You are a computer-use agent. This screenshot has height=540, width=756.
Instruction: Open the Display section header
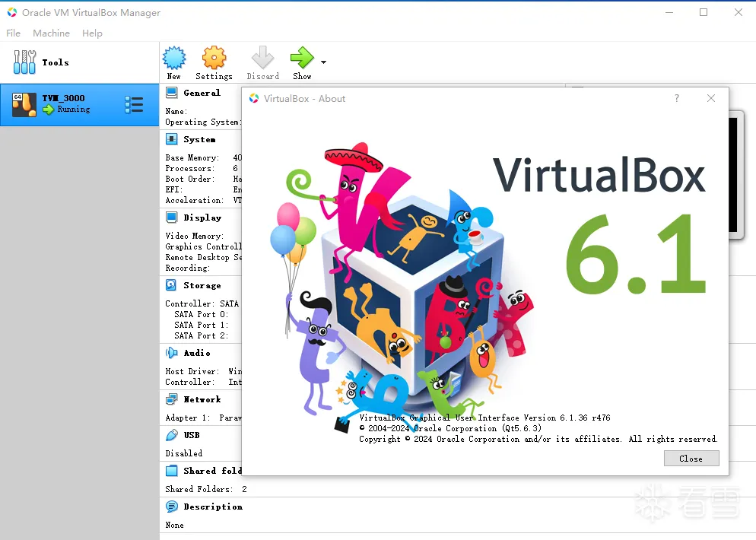click(202, 218)
